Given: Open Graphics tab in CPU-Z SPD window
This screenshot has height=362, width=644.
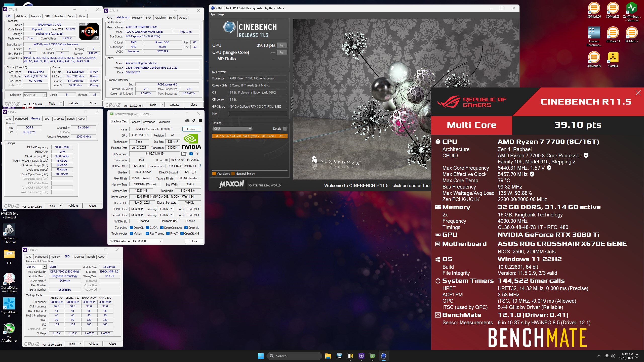Looking at the screenshot, I should click(79, 257).
